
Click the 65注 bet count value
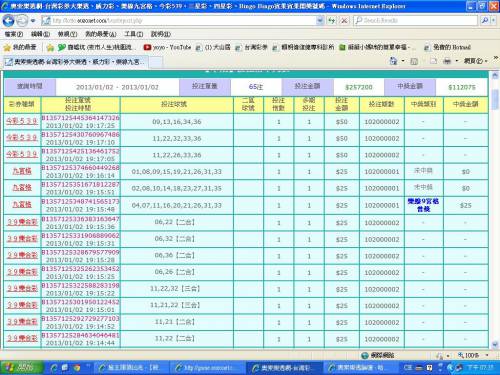256,87
